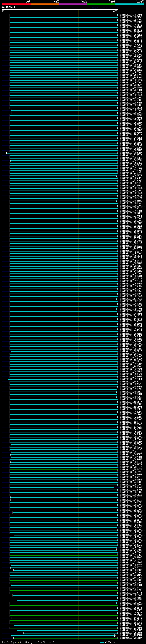The height and width of the screenshot is (644, 146).
Task: Select the UniRef100_B8YDZ2 label
Action: 131,301
